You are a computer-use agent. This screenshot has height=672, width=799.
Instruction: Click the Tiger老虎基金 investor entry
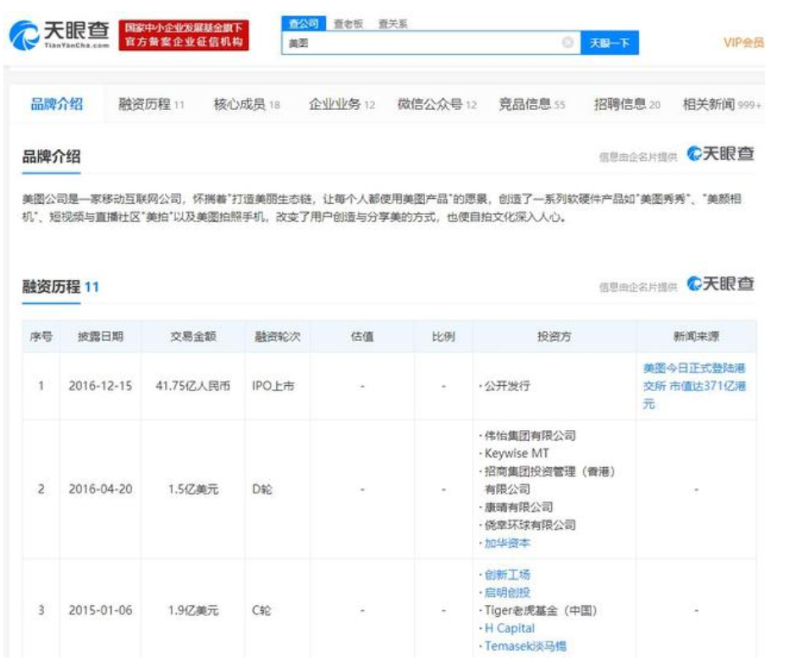(x=540, y=610)
